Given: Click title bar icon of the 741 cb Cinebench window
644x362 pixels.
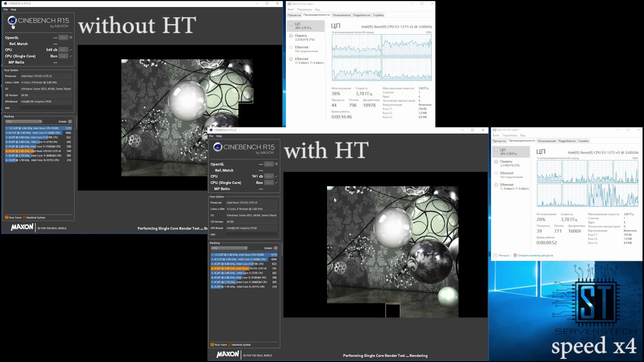Looking at the screenshot, I should [211, 130].
